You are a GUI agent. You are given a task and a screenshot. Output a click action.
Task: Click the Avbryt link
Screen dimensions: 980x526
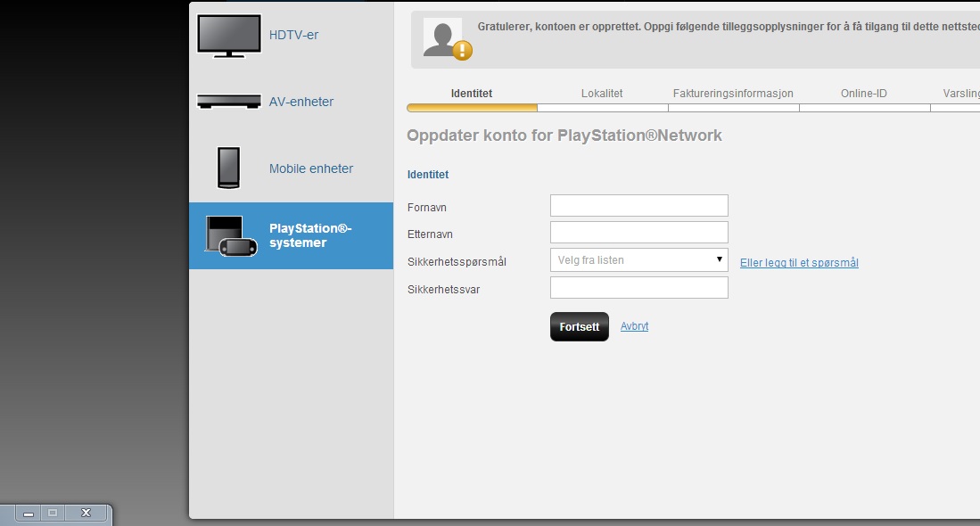[634, 326]
